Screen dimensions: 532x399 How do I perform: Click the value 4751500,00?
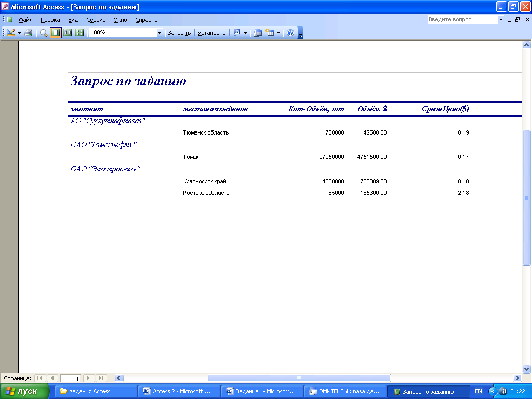pyautogui.click(x=372, y=157)
